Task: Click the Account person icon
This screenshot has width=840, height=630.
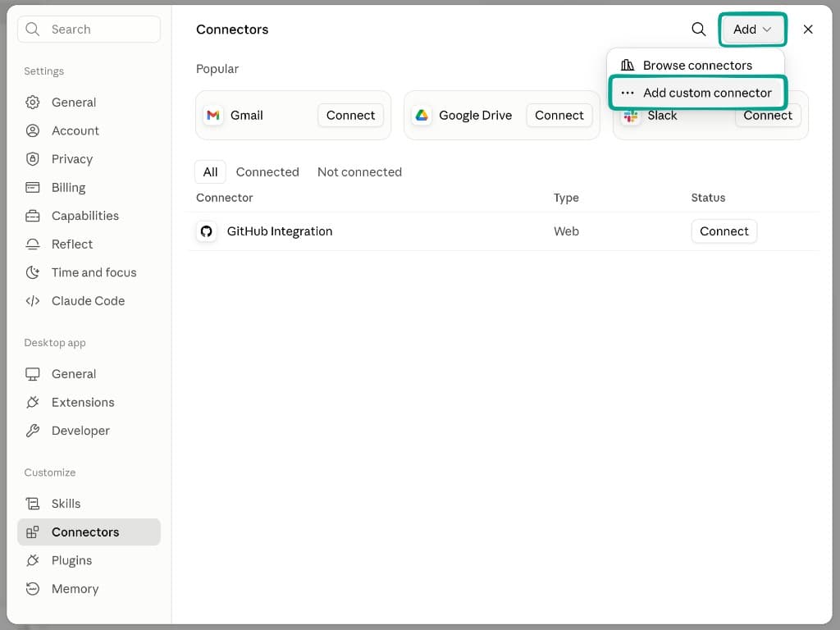Action: [x=33, y=130]
